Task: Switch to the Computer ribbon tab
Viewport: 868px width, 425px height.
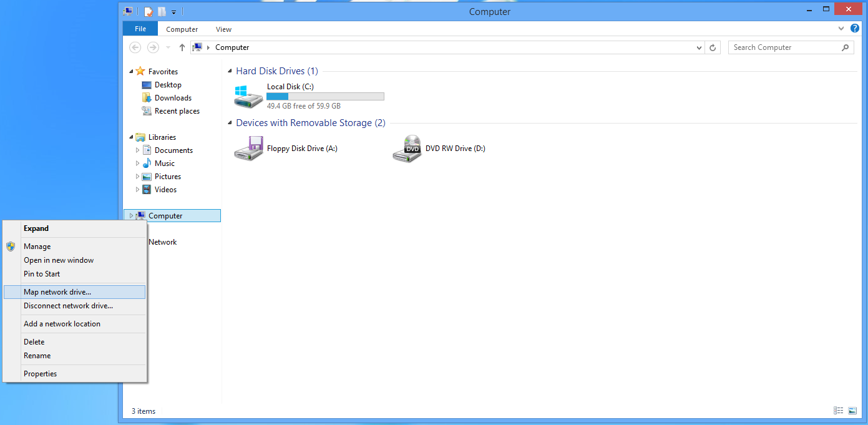Action: [182, 29]
